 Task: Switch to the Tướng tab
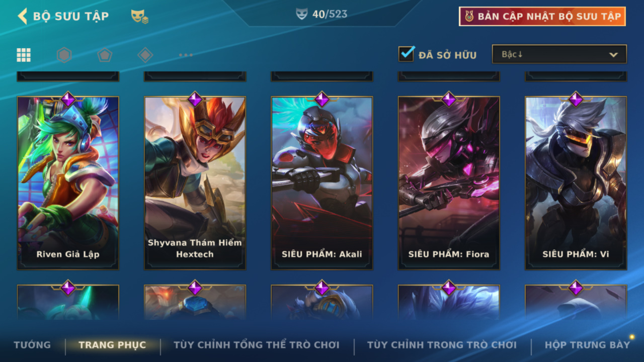click(32, 345)
